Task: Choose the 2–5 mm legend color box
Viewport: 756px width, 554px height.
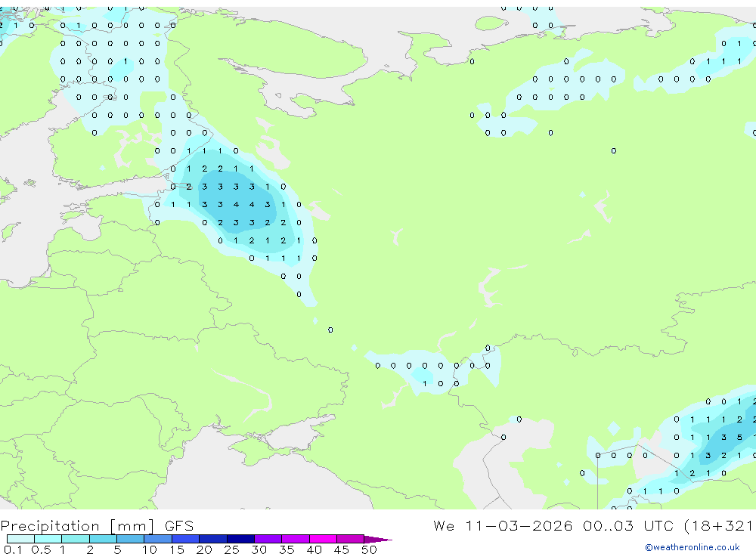Action: click(x=103, y=539)
